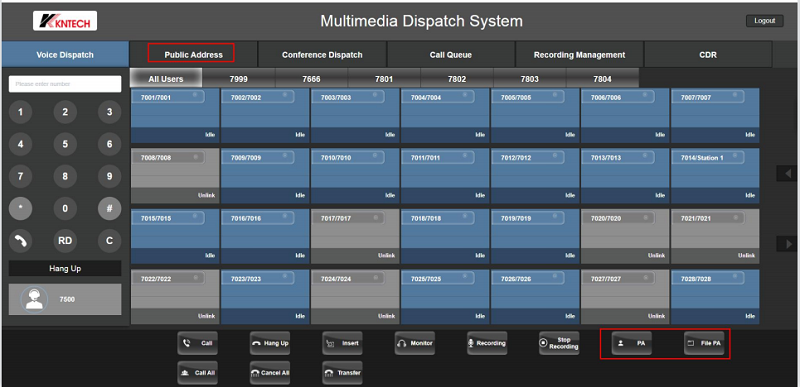Select the 7803 group tab
This screenshot has width=800, height=387.
530,79
